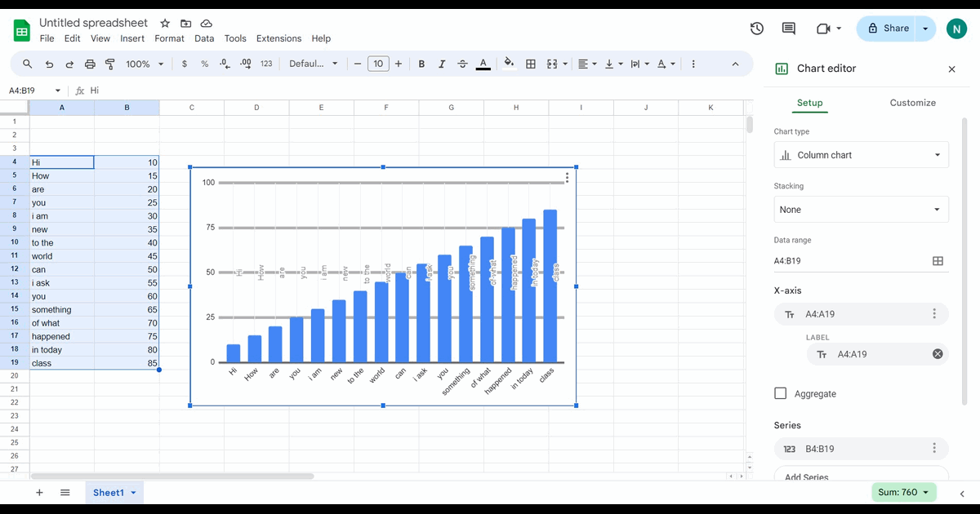Image resolution: width=980 pixels, height=514 pixels.
Task: Open the Tools menu
Action: click(235, 38)
